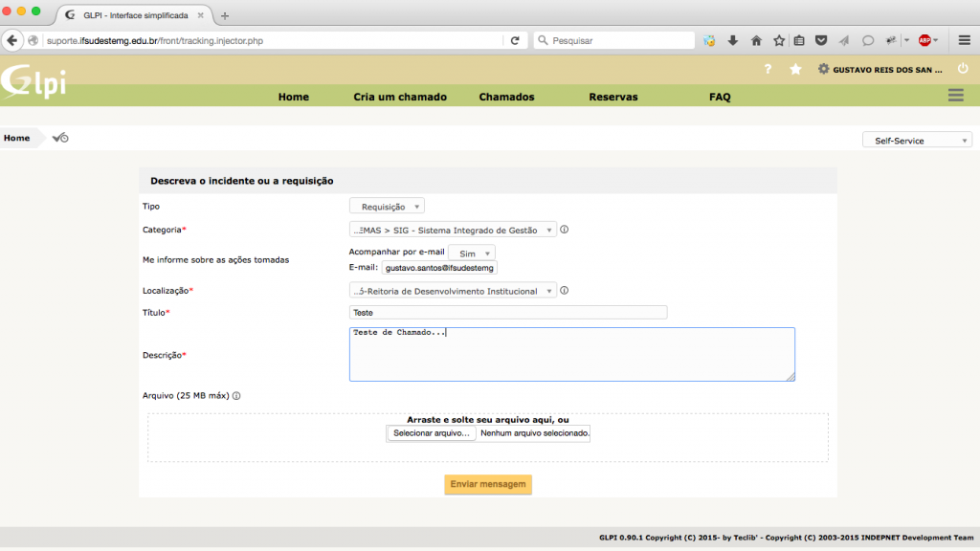Go to Cria um chamado menu
This screenshot has width=980, height=551.
point(393,97)
